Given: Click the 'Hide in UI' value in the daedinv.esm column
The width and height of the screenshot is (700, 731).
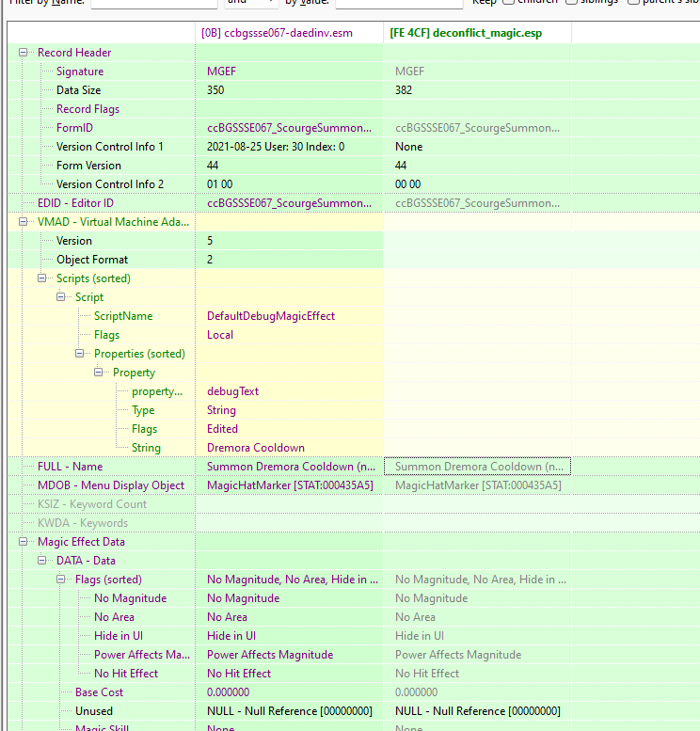Looking at the screenshot, I should point(231,636).
